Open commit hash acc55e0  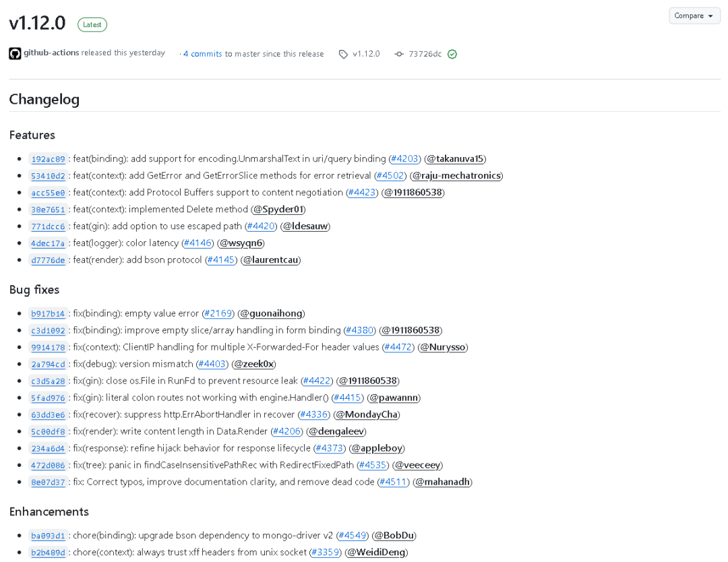pos(48,193)
